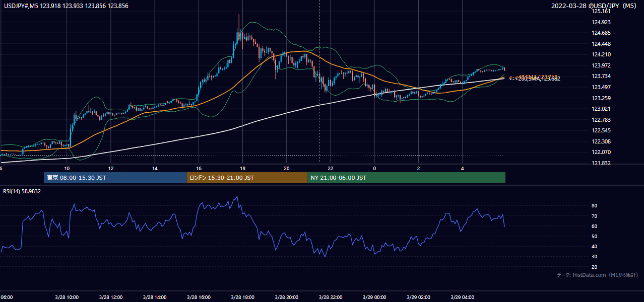Click price axis value 124.210
This screenshot has width=644, height=302.
(602, 55)
